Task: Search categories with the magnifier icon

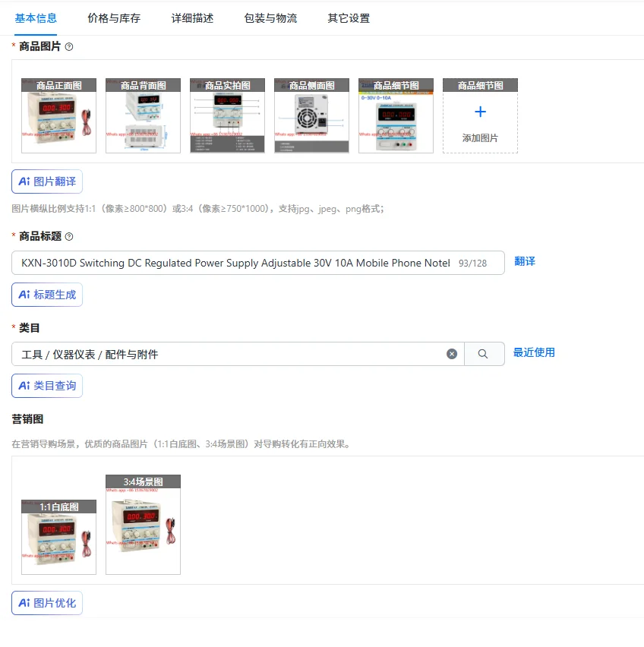Action: (483, 354)
